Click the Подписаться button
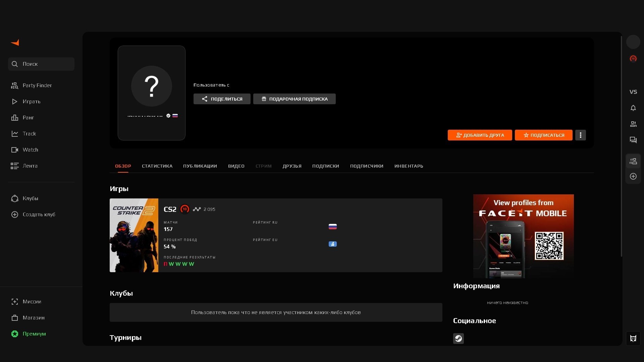This screenshot has height=362, width=644. (543, 135)
